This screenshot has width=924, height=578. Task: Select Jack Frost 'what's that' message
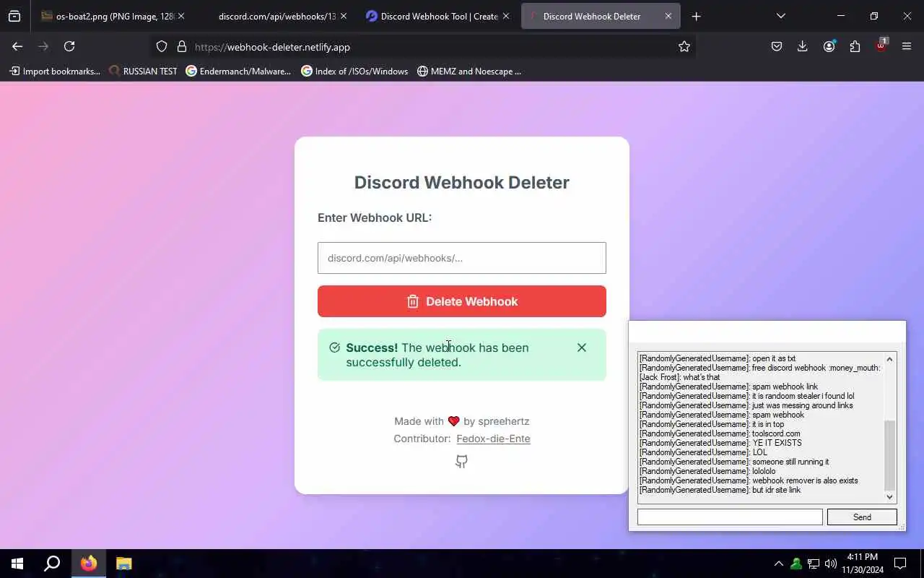pos(679,377)
